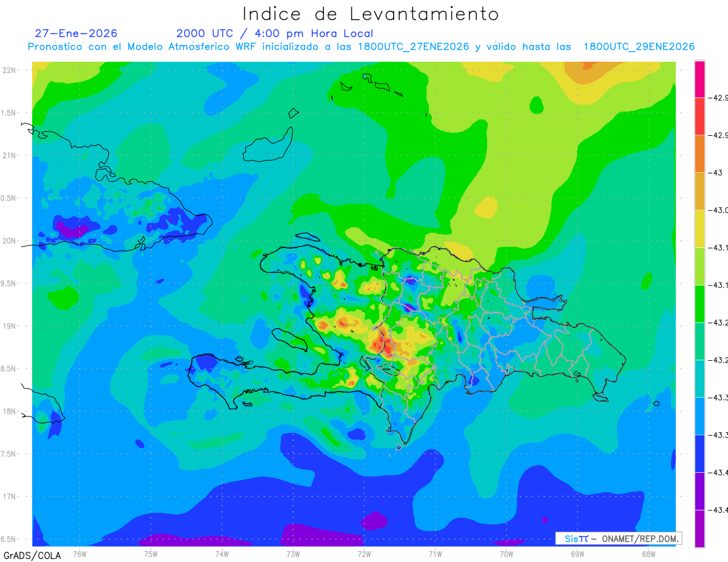
Task: Pick the violet swatch below royal blue
Action: pos(699,490)
